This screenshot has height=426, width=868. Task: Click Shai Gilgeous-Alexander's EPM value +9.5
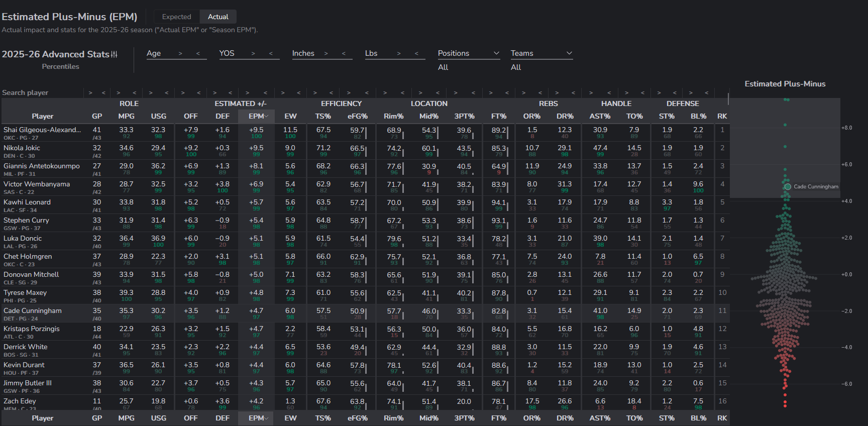click(256, 130)
